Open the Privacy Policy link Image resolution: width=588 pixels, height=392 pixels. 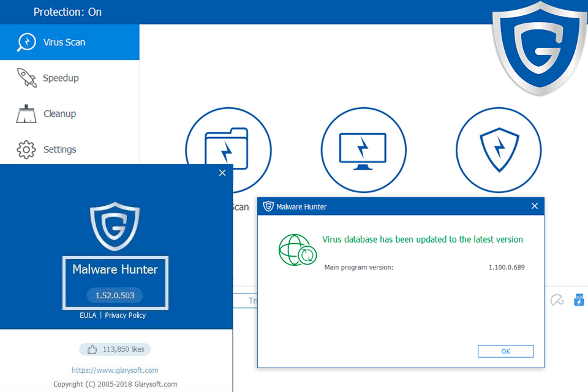(x=125, y=315)
